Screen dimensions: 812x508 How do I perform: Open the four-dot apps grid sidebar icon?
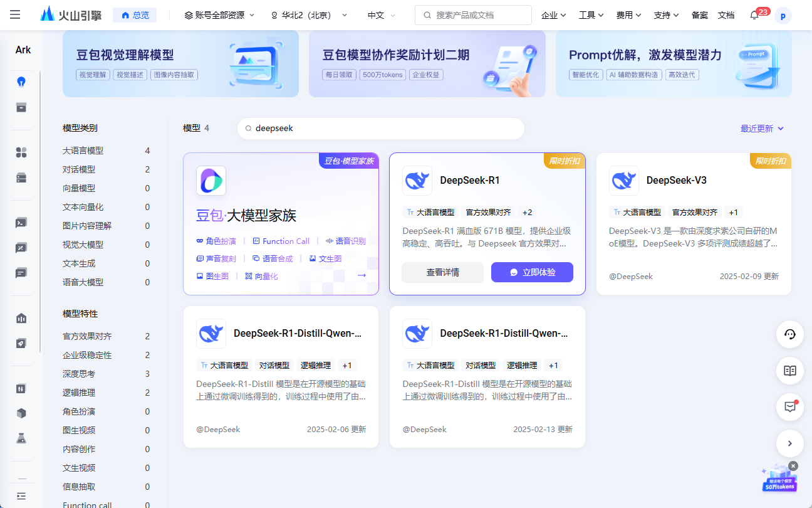21,152
